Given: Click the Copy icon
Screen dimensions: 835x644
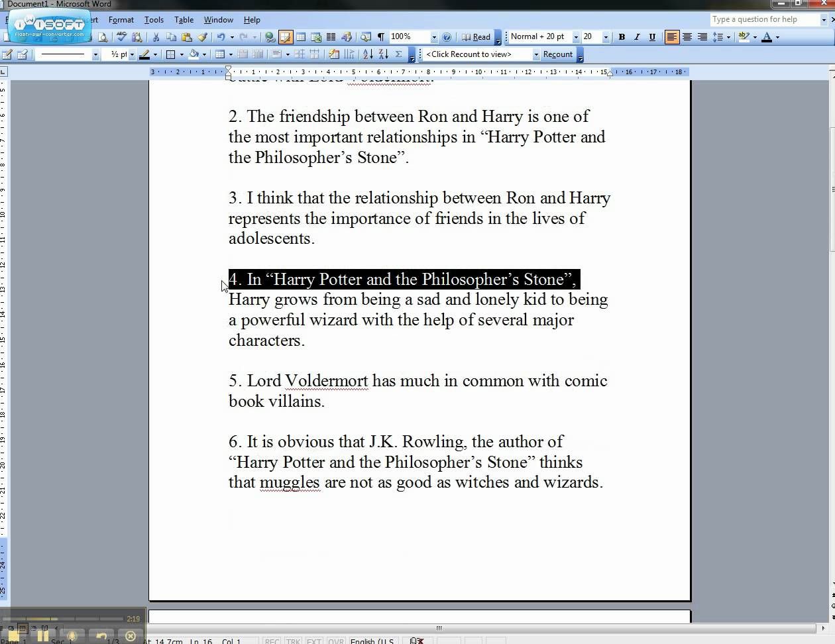Looking at the screenshot, I should click(171, 37).
